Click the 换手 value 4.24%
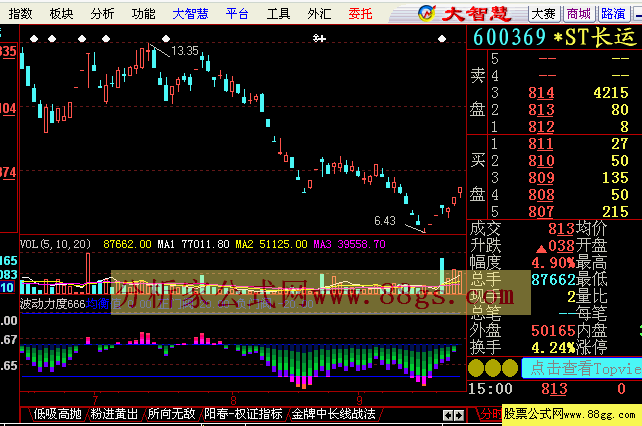The width and height of the screenshot is (642, 426). 553,348
